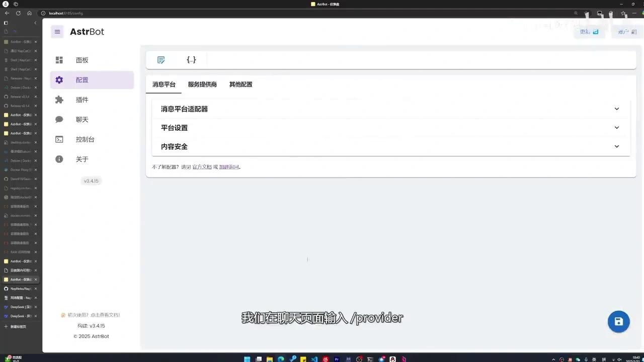Show hidden system tray icons chevron
644x362 pixels.
click(553, 359)
